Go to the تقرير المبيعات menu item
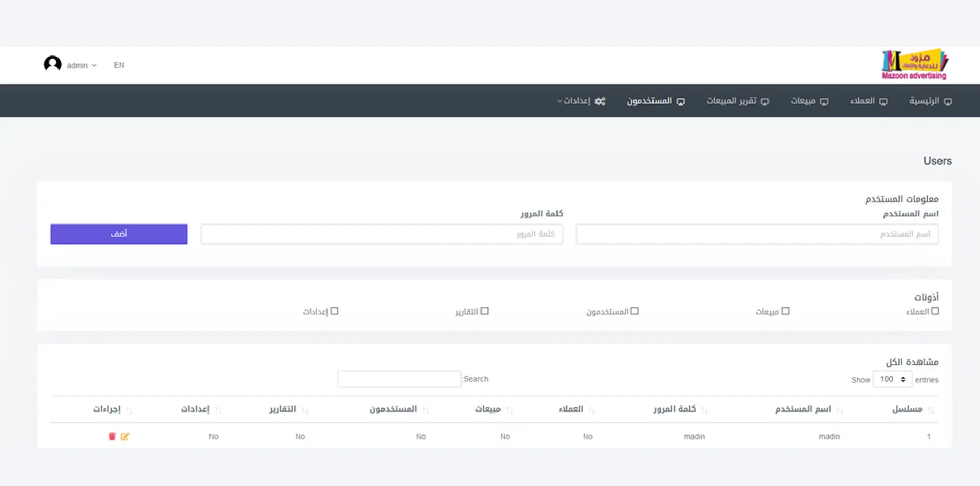Screen dimensions: 980x486 pos(737,101)
